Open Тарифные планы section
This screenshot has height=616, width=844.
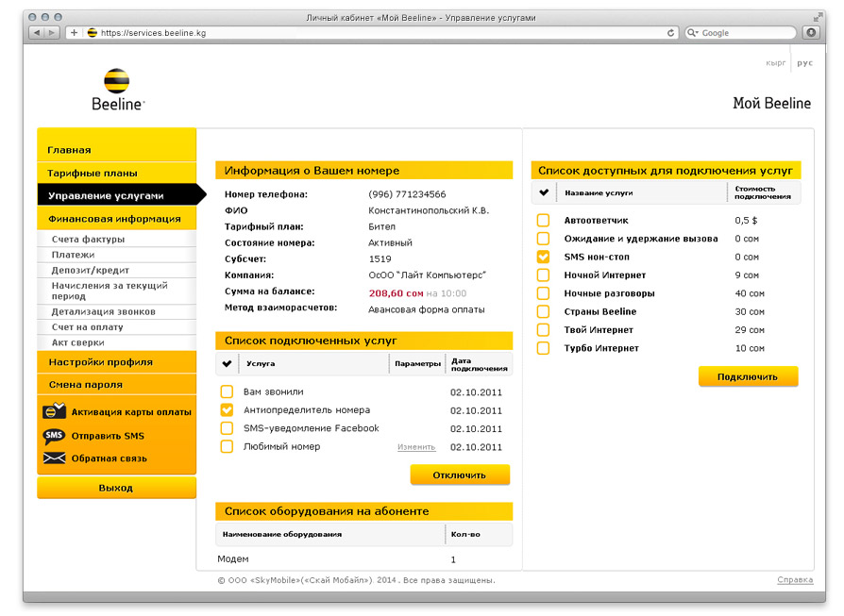[x=117, y=173]
